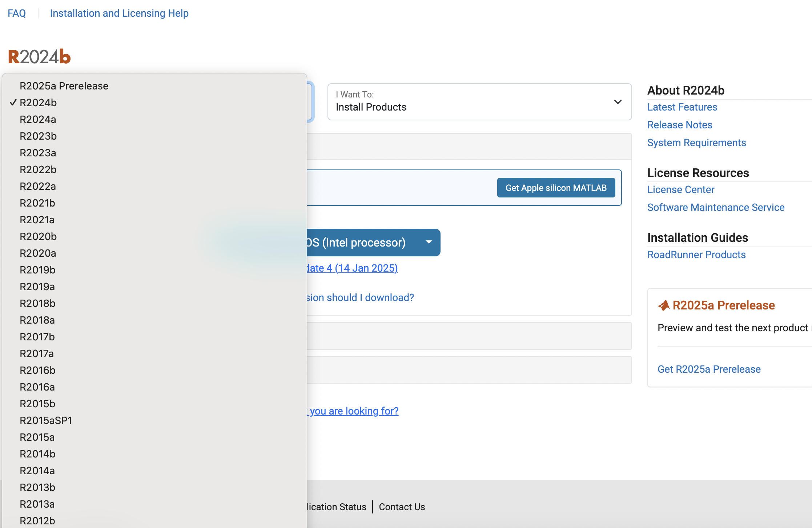Screen dimensions: 812x528
Task: Go to System Requirements
Action: (696, 143)
